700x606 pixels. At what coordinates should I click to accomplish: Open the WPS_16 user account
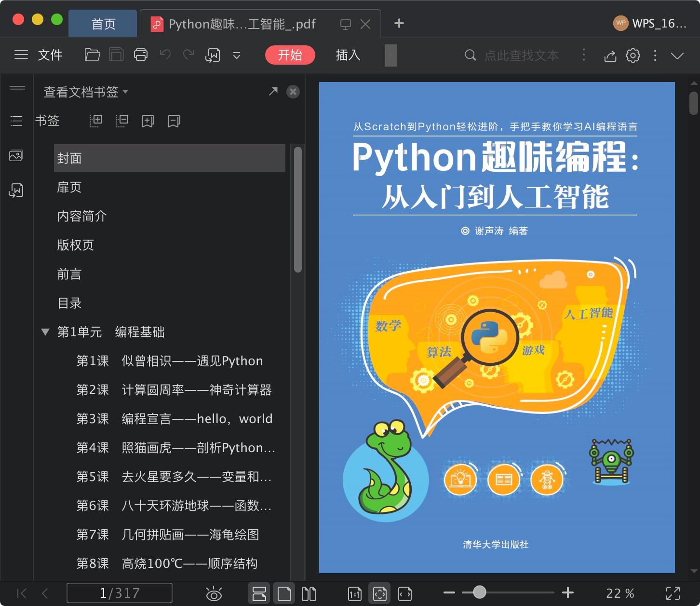point(649,23)
